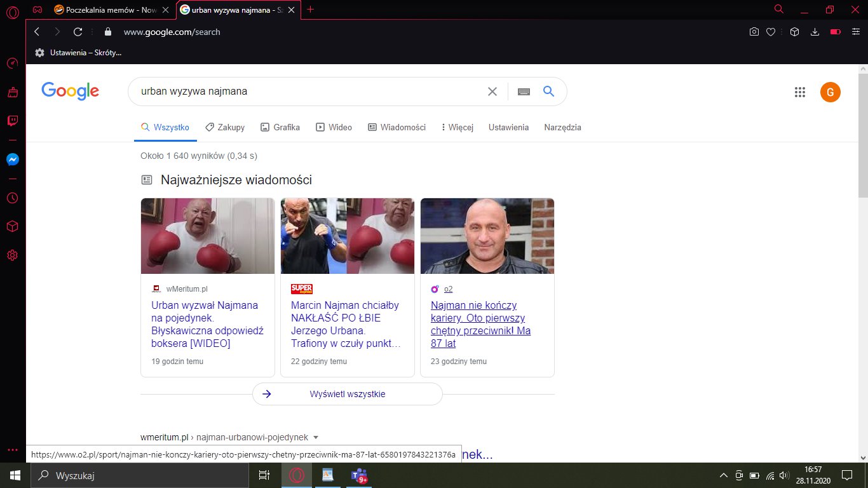Viewport: 868px width, 488px height.
Task: Click the Google search input field
Action: [x=311, y=91]
